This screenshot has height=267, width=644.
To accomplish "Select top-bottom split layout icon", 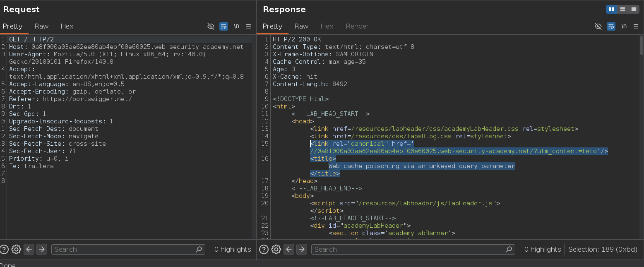I will pyautogui.click(x=622, y=9).
